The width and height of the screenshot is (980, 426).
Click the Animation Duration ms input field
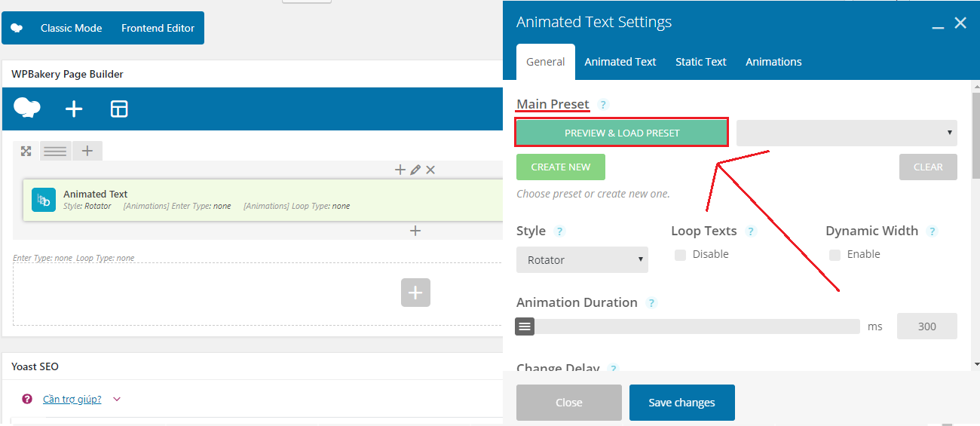(x=927, y=326)
